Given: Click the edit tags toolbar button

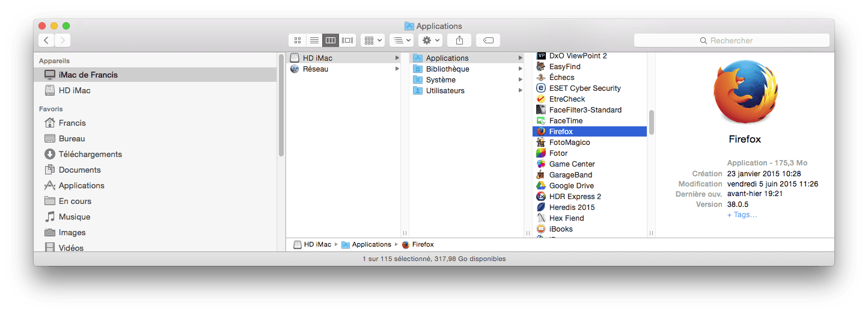Looking at the screenshot, I should pyautogui.click(x=488, y=40).
